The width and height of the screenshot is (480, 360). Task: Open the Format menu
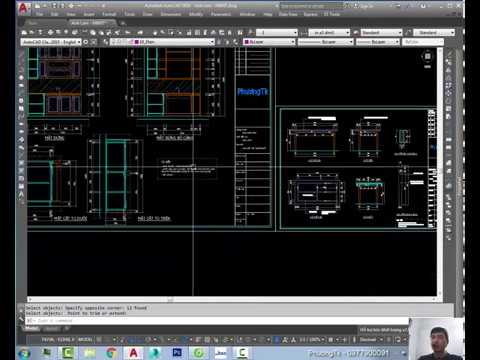point(109,14)
